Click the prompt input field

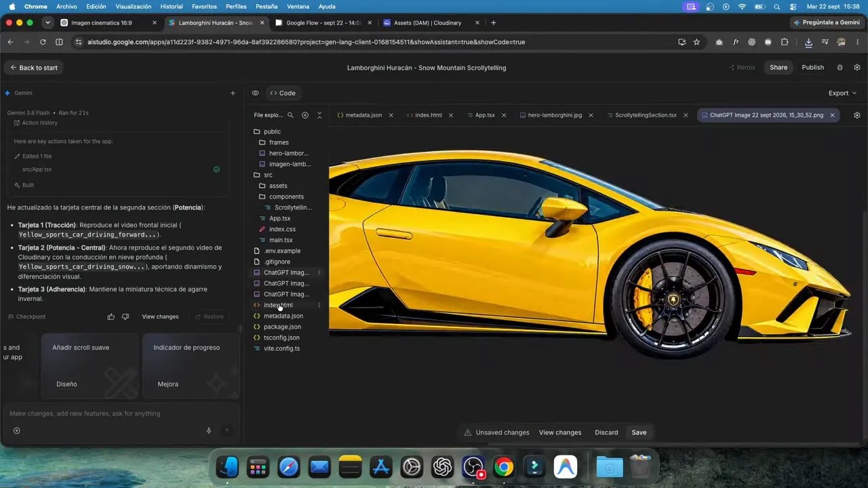[121, 413]
